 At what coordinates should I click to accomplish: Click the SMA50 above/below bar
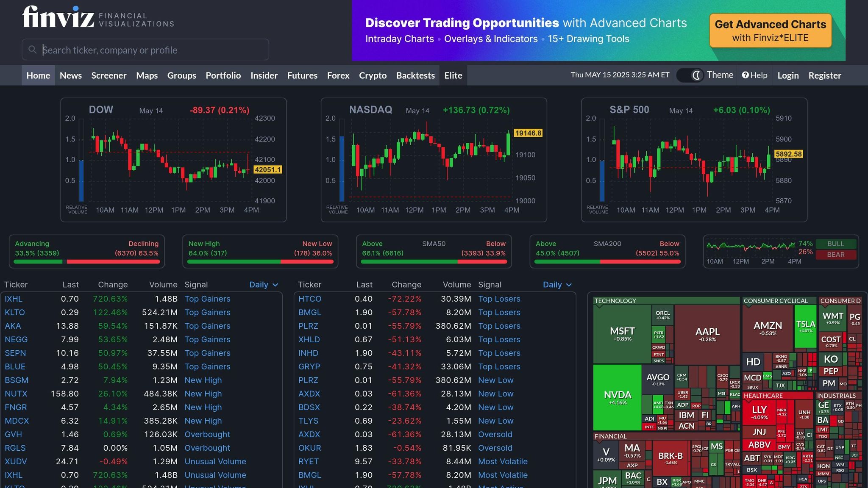point(434,262)
